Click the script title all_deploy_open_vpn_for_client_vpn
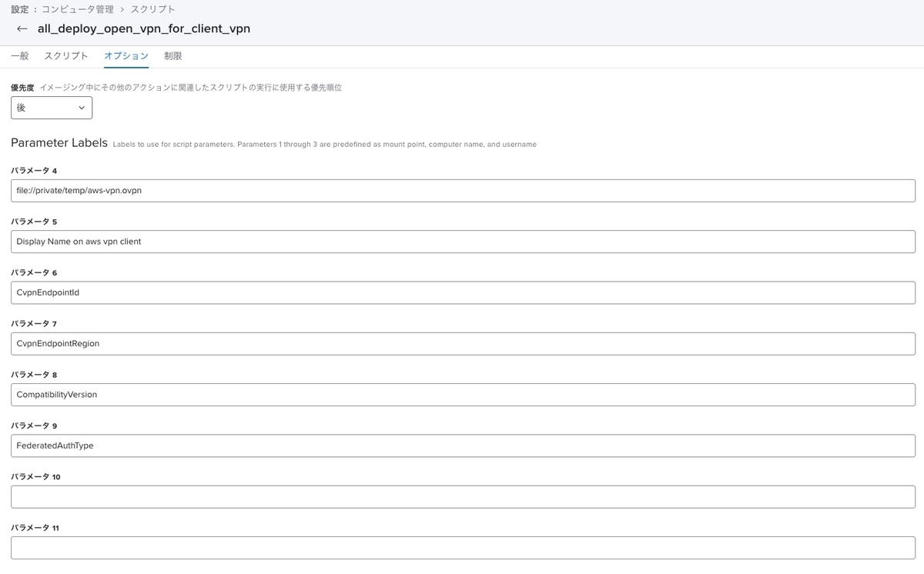The width and height of the screenshot is (924, 574). point(144,28)
